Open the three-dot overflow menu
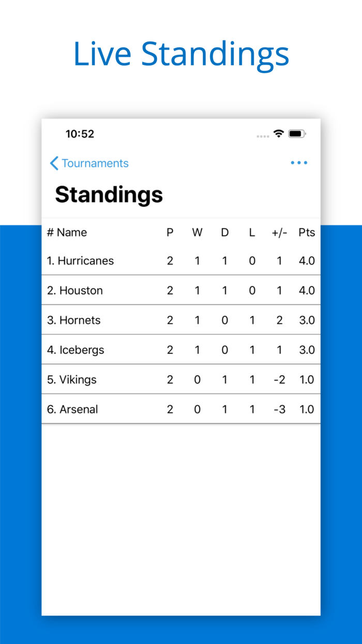 [299, 163]
